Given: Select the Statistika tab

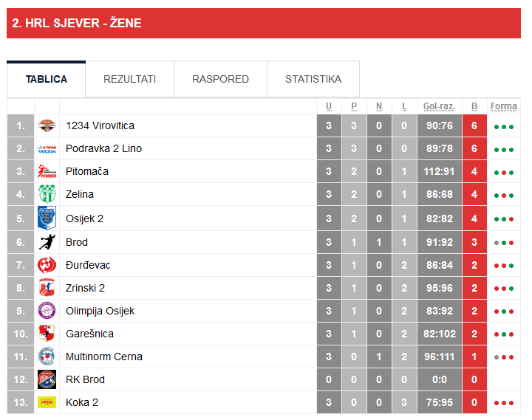Looking at the screenshot, I should 313,79.
